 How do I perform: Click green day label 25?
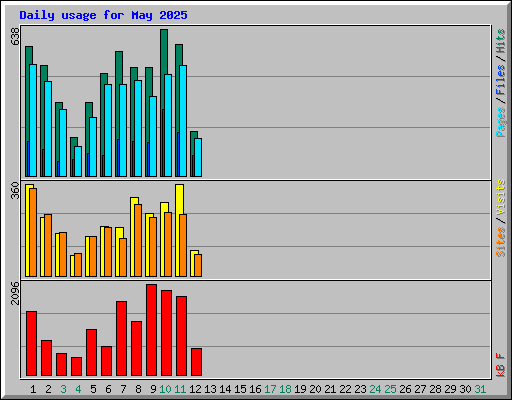pos(390,389)
